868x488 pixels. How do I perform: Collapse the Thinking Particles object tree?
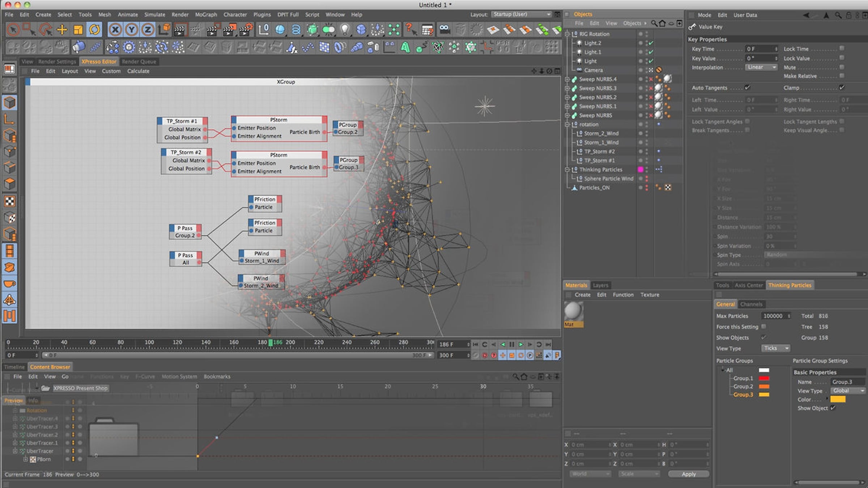coord(567,170)
